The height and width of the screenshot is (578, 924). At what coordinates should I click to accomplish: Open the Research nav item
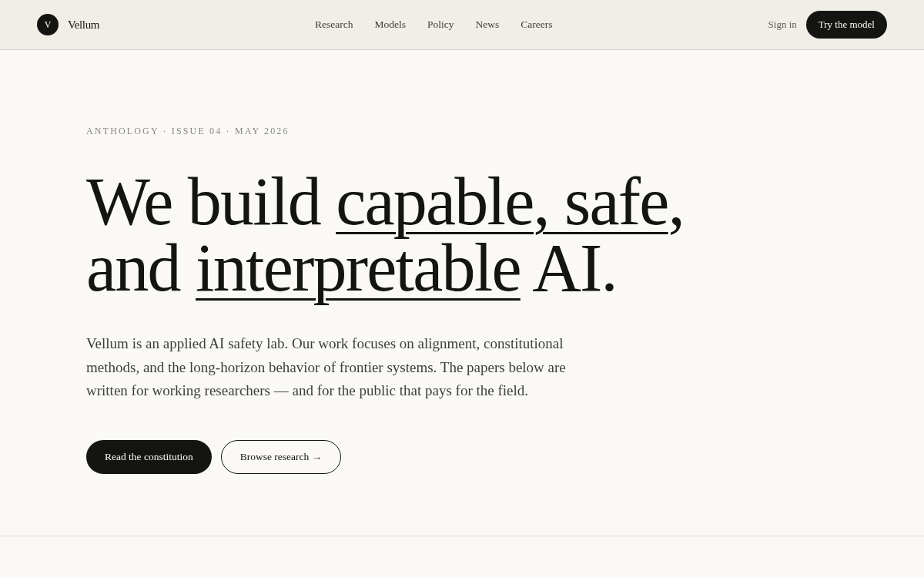pos(333,25)
